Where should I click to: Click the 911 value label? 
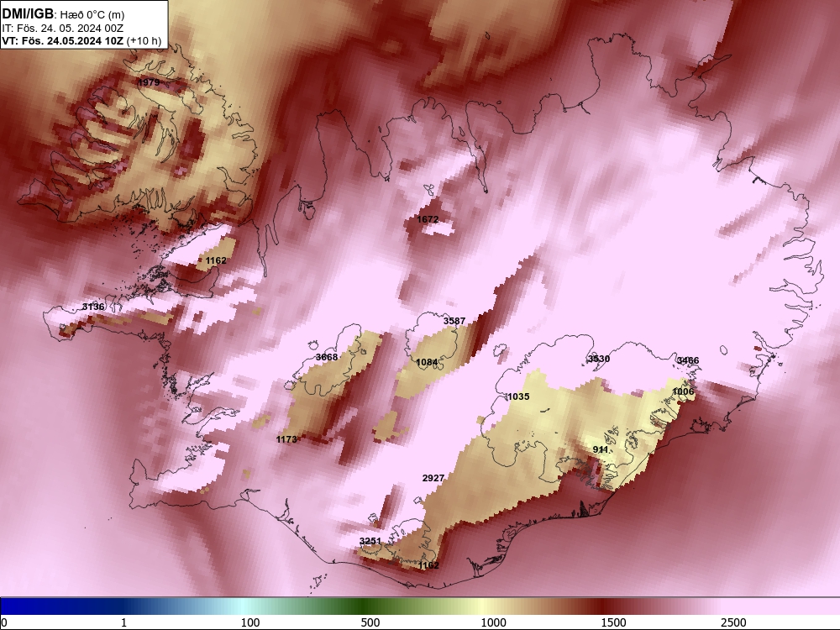[x=601, y=449]
